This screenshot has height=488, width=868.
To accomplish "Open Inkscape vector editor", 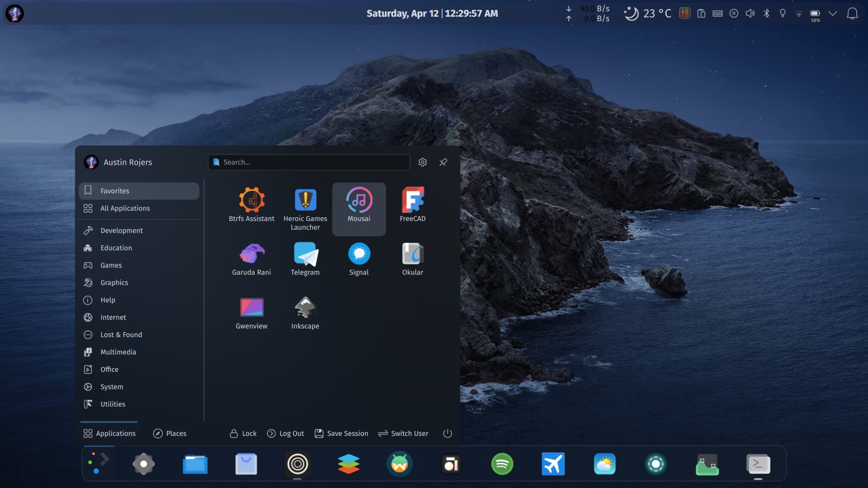I will tap(305, 313).
